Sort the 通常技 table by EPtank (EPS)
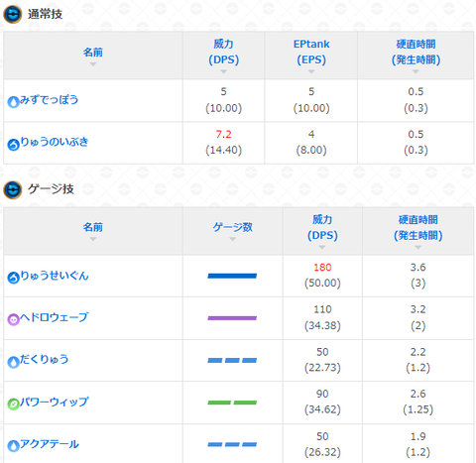 click(x=311, y=56)
